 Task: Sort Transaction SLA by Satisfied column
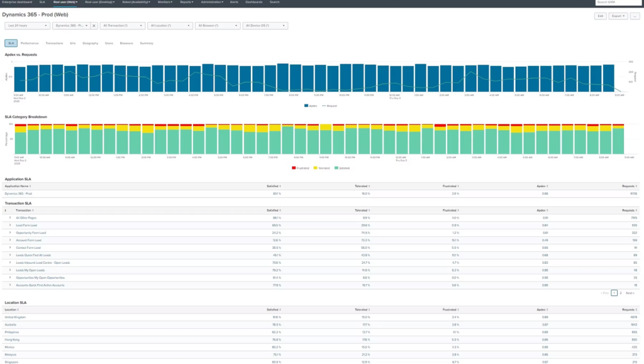click(x=274, y=210)
